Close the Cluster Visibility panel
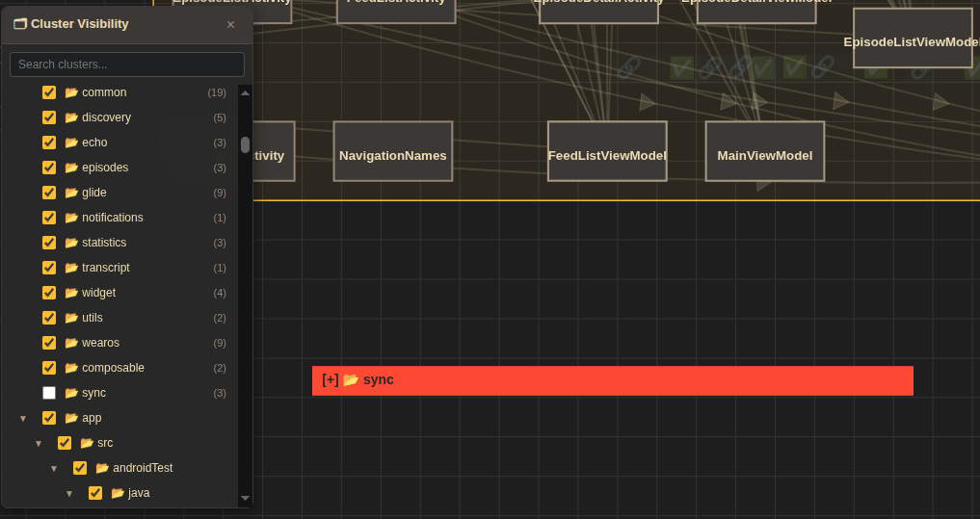This screenshot has width=980, height=519. click(230, 24)
